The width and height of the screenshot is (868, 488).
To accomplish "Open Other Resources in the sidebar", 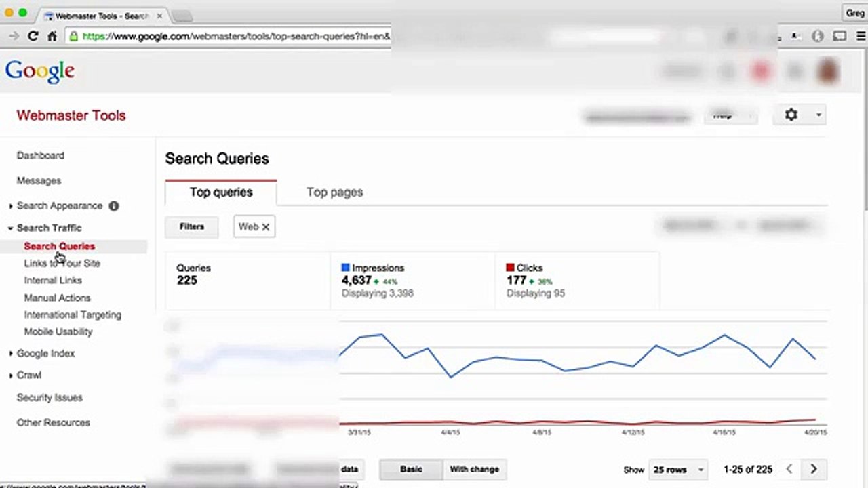I will pos(53,423).
